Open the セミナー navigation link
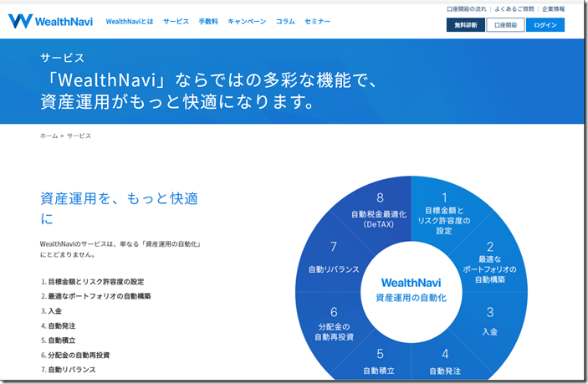Screen dimensions: 588x384 318,21
